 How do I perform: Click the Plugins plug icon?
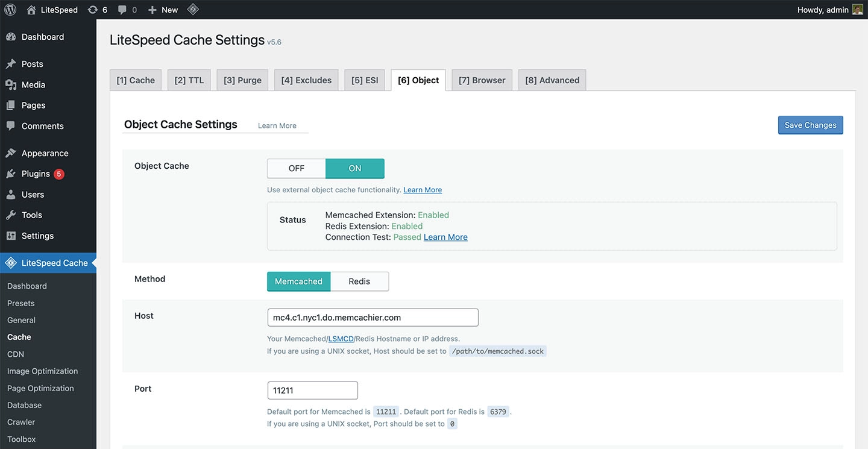(x=11, y=174)
